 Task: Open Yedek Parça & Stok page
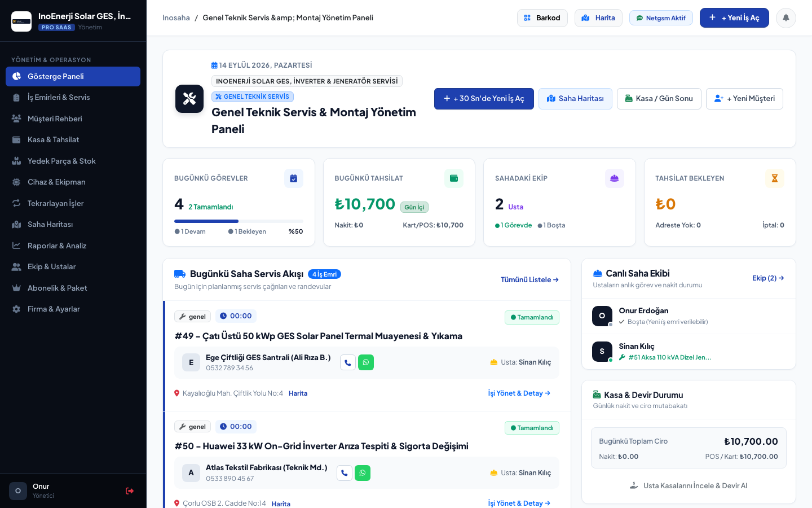73,161
